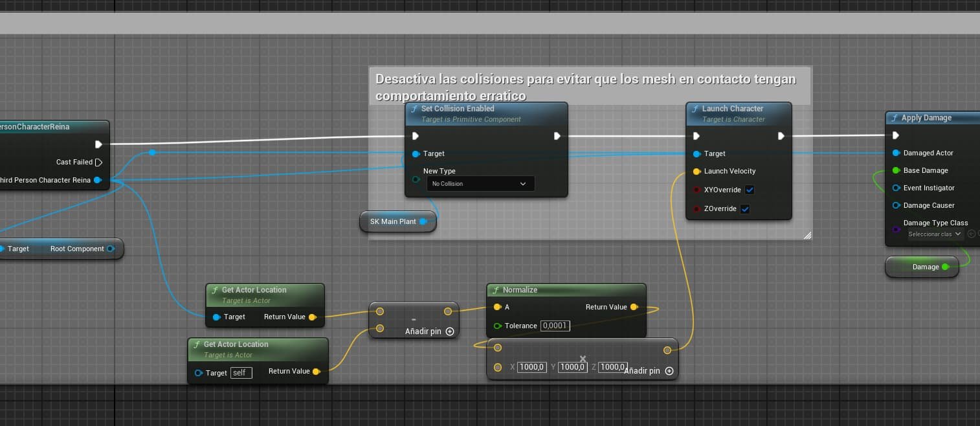Open the No Collision type dropdown
This screenshot has height=426, width=980.
tap(480, 184)
